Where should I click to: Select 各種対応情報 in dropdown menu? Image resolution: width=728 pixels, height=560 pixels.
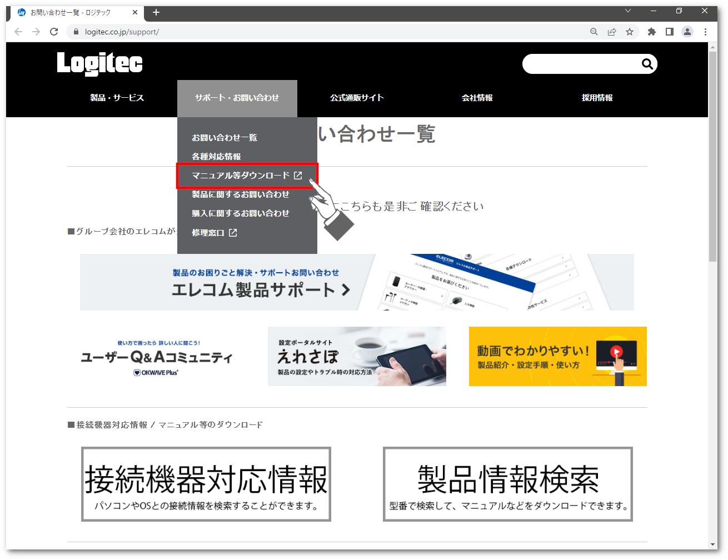[x=216, y=157]
